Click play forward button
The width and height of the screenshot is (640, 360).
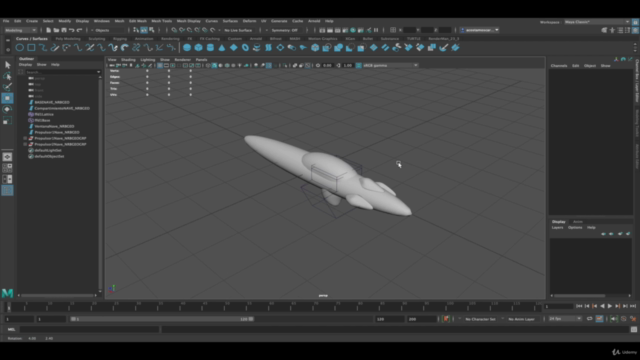[610, 306]
